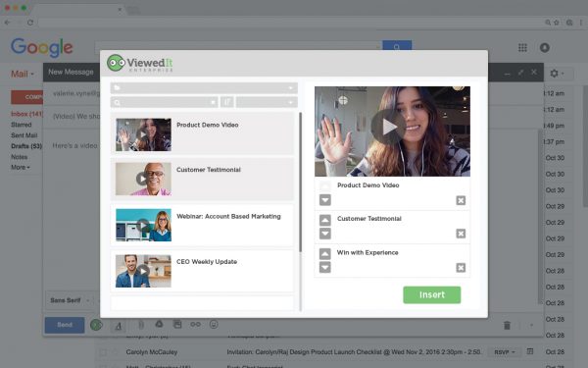Screen dimensions: 588x368
Task: Click the blue Gmail search button
Action: point(397,45)
